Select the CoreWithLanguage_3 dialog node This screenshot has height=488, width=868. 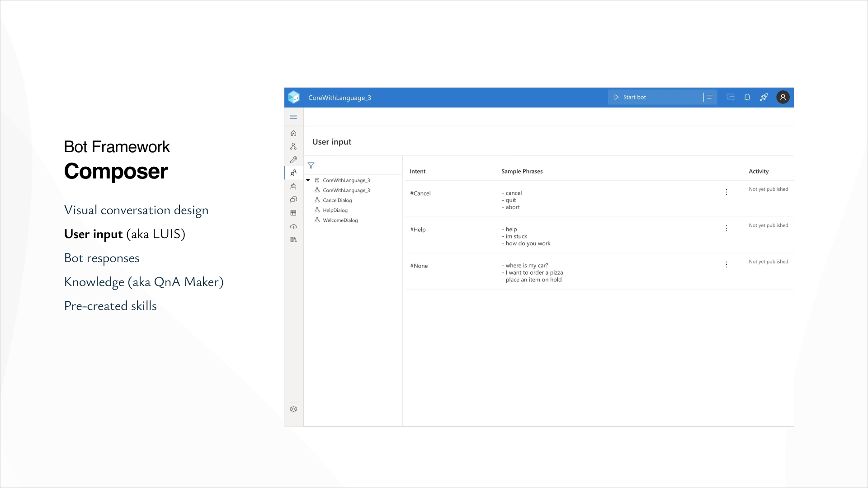click(346, 190)
